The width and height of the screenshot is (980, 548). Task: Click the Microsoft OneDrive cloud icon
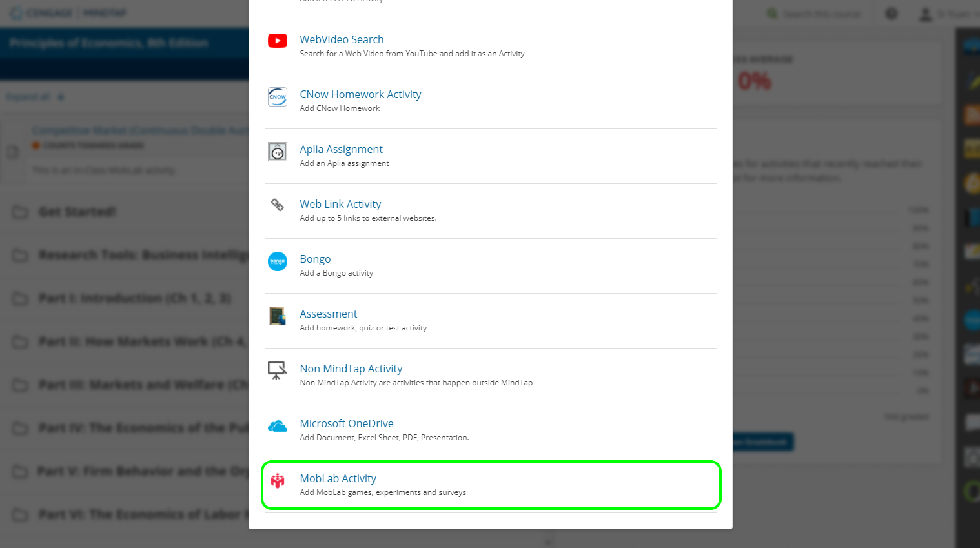[278, 426]
